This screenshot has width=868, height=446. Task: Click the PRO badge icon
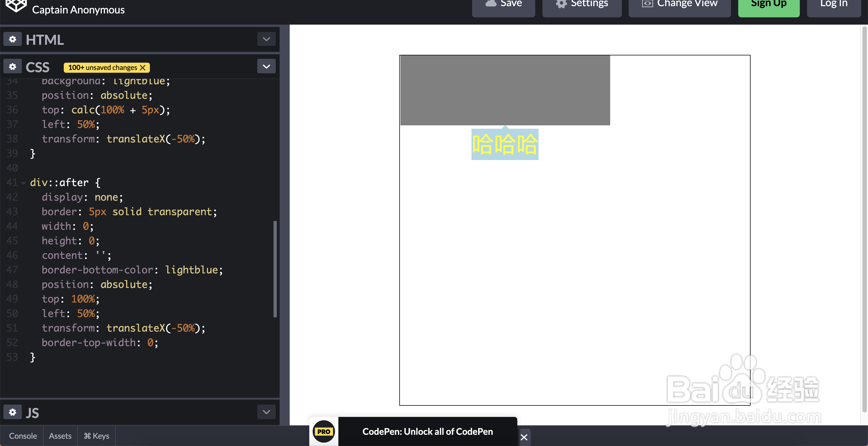(324, 431)
